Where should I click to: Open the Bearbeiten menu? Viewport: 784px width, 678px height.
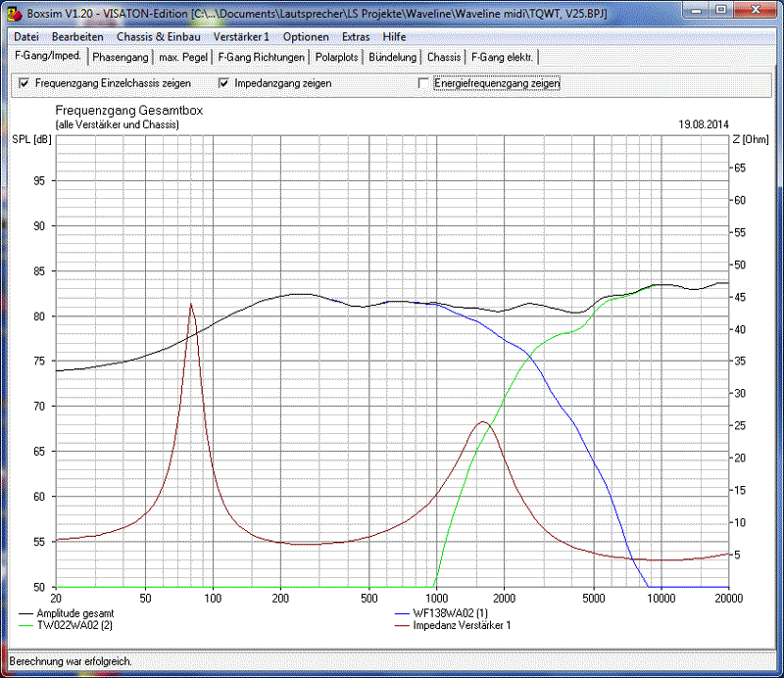pos(77,36)
